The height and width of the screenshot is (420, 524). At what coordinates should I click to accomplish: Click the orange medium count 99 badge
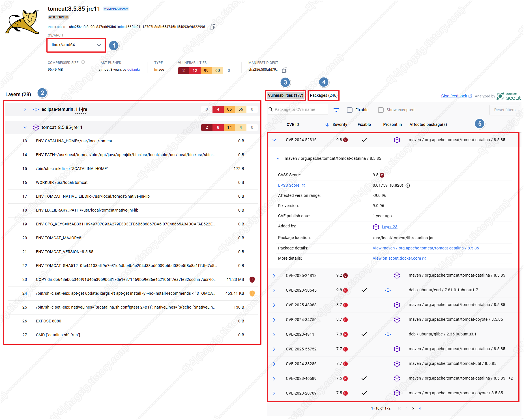[x=206, y=71]
